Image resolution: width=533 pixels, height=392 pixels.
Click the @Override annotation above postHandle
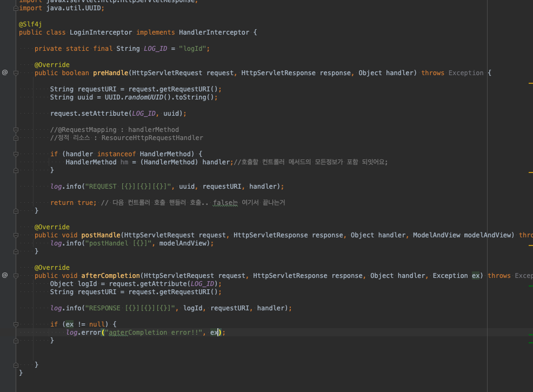(x=52, y=227)
